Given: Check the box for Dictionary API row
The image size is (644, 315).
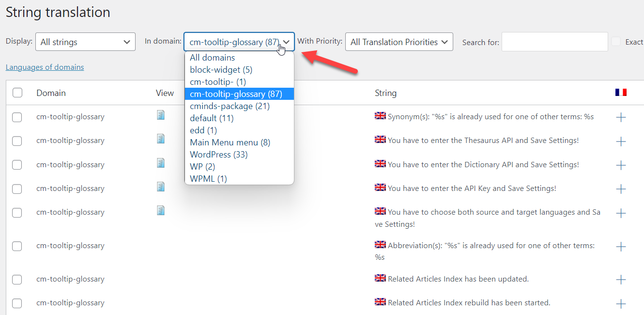Looking at the screenshot, I should tap(17, 165).
